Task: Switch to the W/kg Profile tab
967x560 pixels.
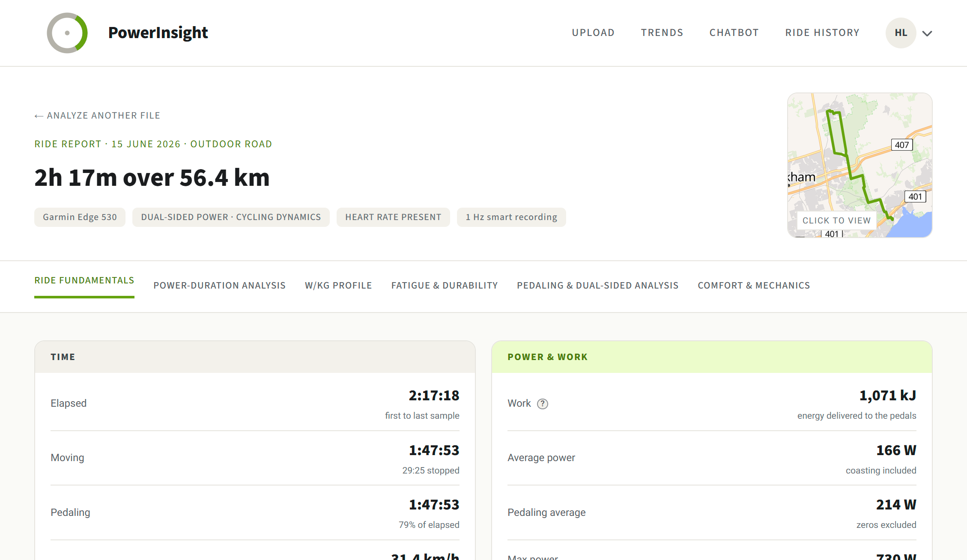Action: point(338,286)
